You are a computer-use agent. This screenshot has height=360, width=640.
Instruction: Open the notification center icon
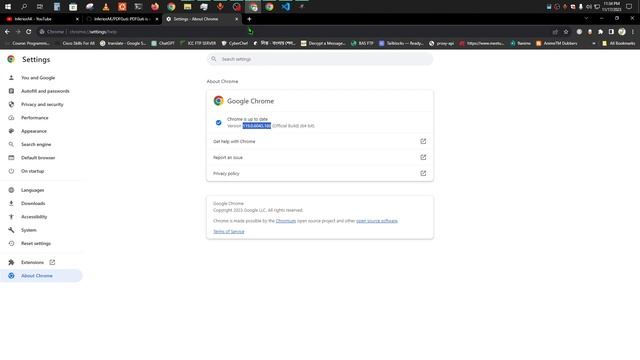click(629, 7)
